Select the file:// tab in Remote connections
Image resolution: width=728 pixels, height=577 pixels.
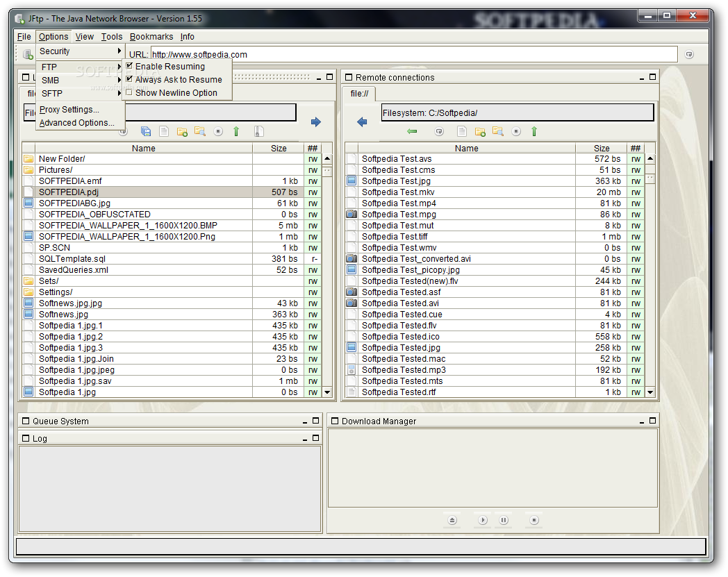coord(359,93)
